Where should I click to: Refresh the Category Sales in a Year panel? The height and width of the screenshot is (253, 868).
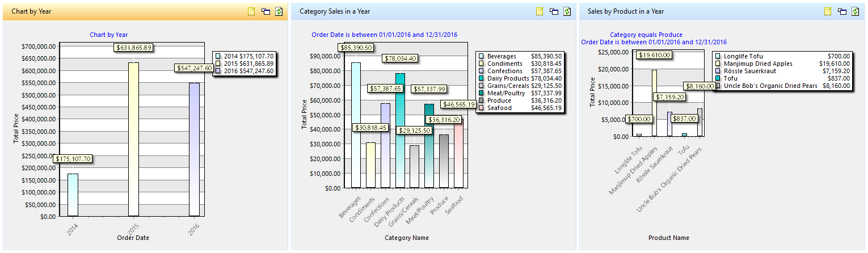pyautogui.click(x=567, y=11)
